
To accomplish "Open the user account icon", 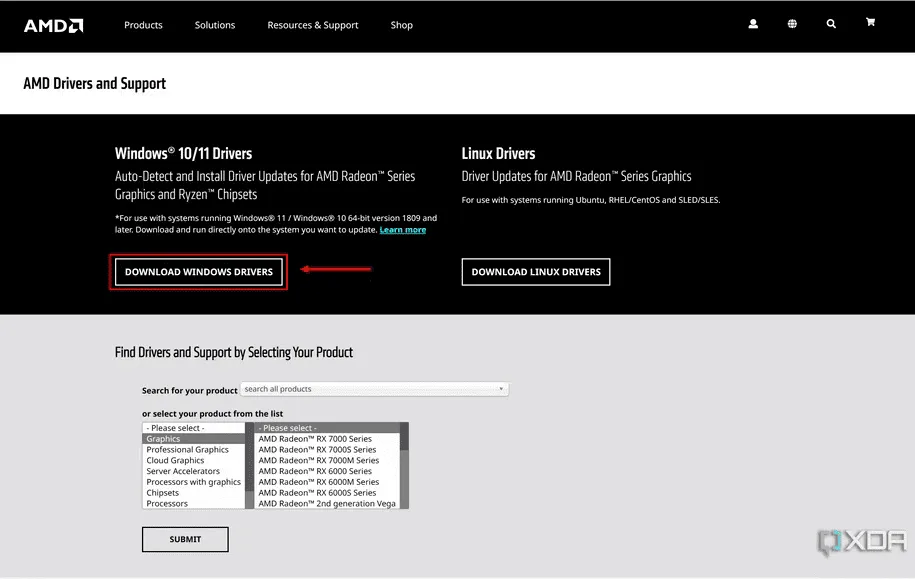I will (753, 24).
